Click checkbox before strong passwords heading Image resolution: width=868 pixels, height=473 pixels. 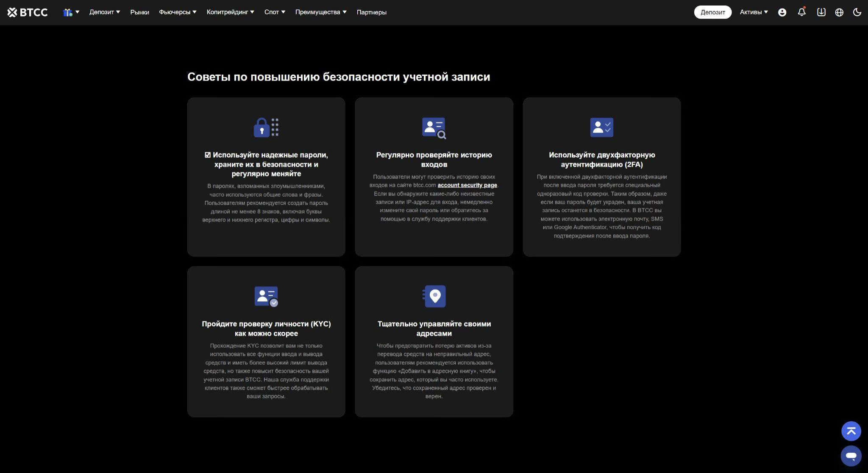(x=208, y=155)
